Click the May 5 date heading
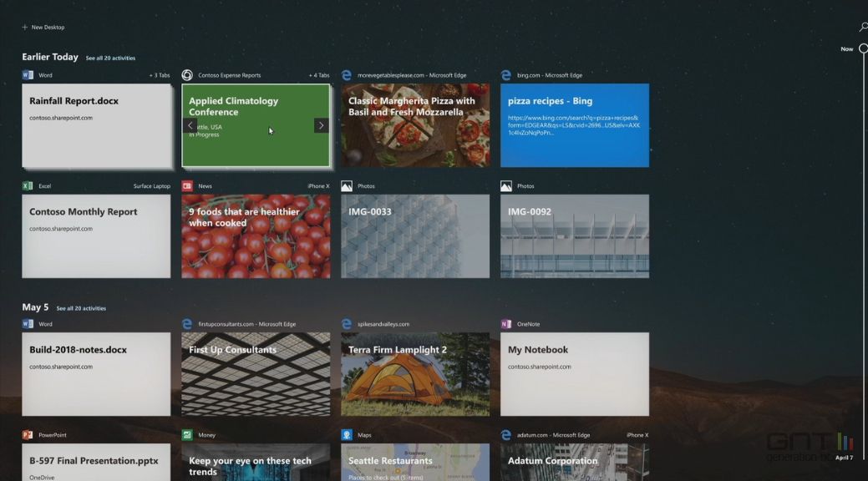Viewport: 868px width, 481px height. (x=35, y=307)
